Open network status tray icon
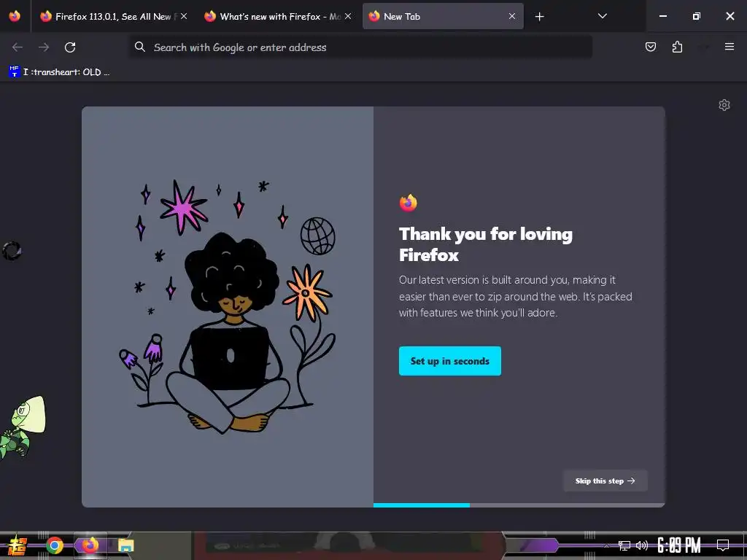Screen dimensions: 747x560 tap(624, 545)
